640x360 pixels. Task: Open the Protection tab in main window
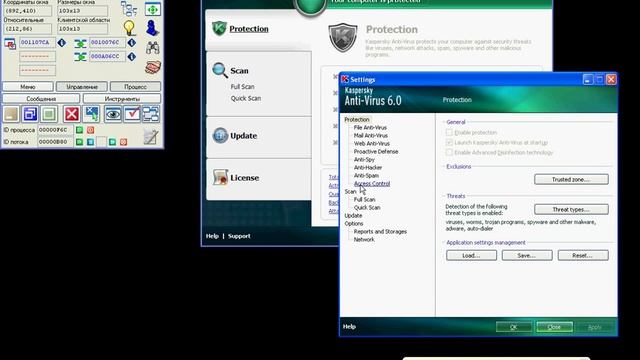[249, 29]
